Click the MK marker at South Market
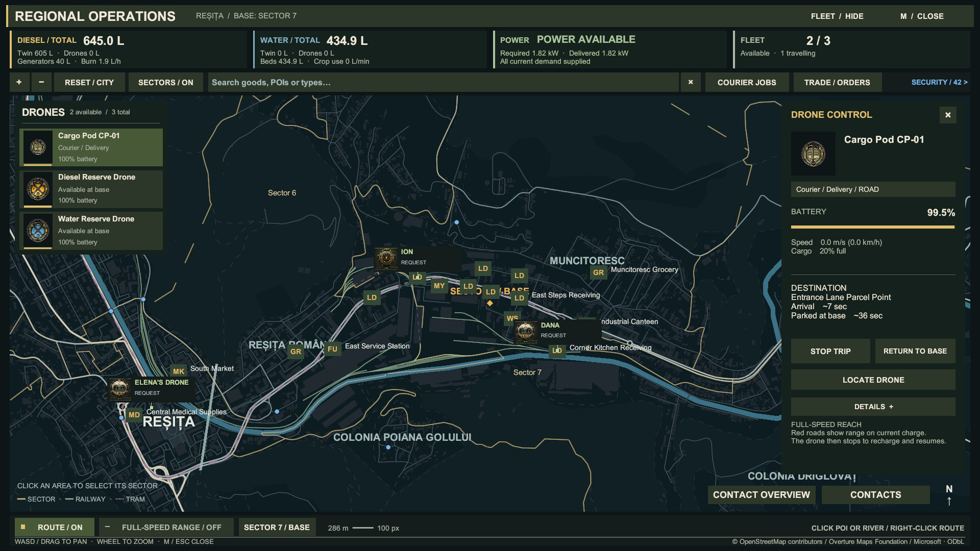This screenshot has width=980, height=551. tap(179, 371)
